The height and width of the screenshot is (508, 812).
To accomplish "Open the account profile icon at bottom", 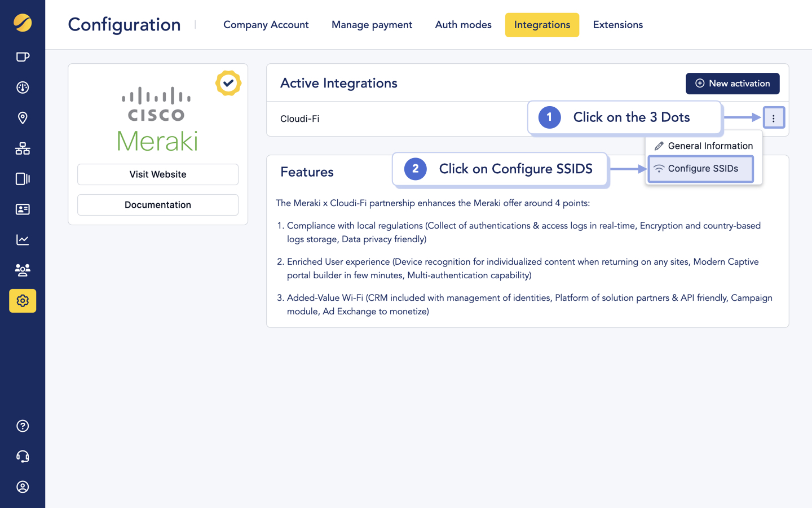I will click(23, 487).
